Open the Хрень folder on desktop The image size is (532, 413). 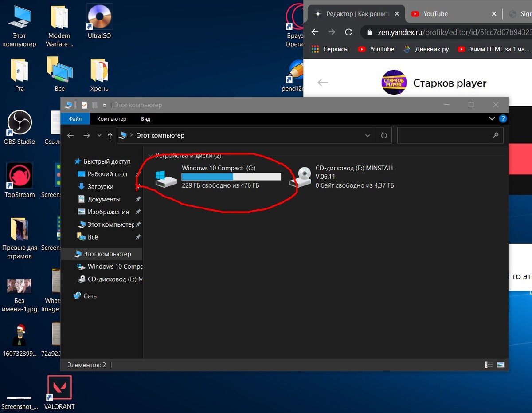click(x=99, y=75)
